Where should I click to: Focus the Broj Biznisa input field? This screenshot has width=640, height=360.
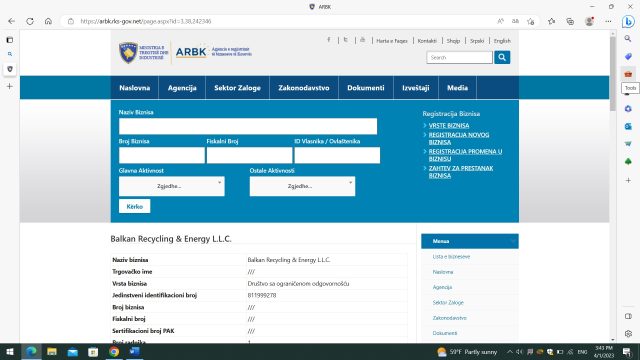[162, 156]
